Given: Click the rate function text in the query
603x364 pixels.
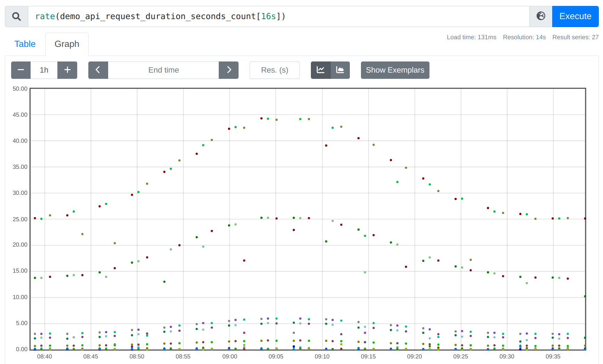Looking at the screenshot, I should coord(45,16).
